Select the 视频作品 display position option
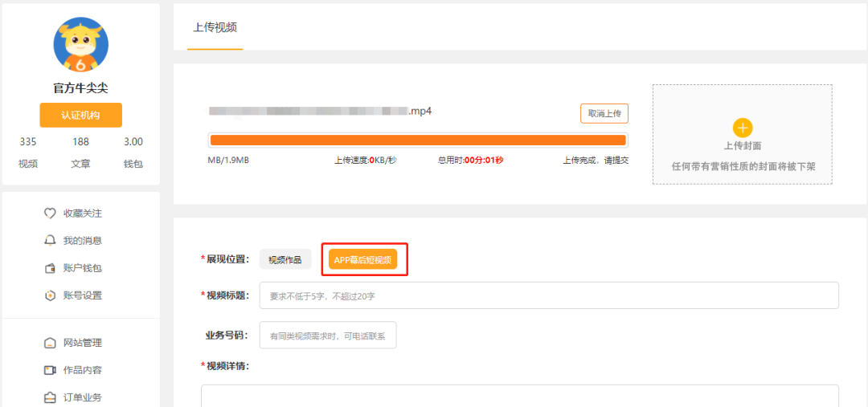The width and height of the screenshot is (868, 407). 285,259
